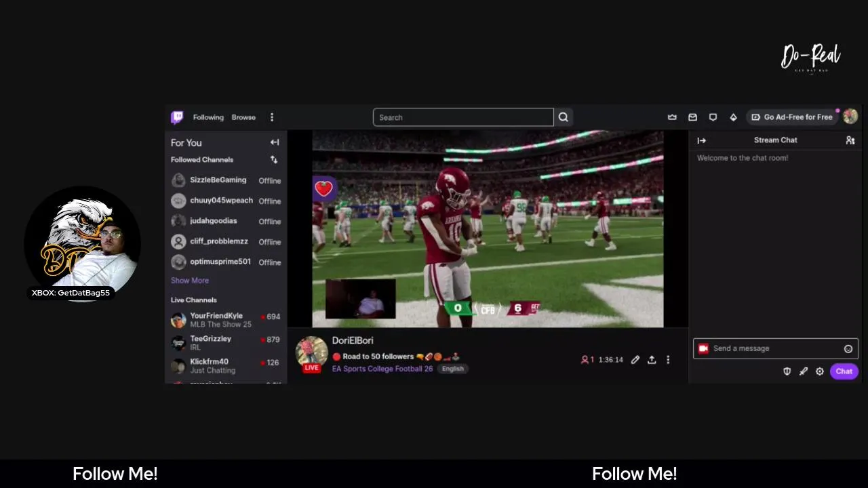This screenshot has height=488, width=868.
Task: Click the camera icon in chat input
Action: point(703,348)
